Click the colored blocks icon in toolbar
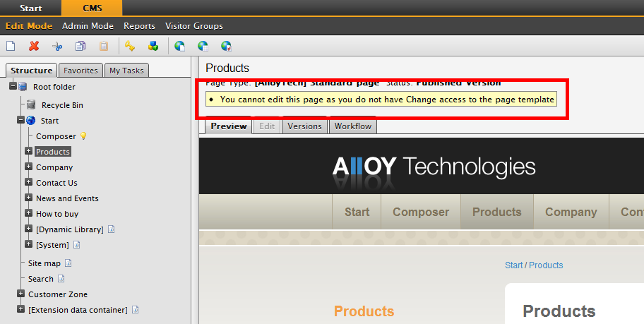 click(153, 47)
